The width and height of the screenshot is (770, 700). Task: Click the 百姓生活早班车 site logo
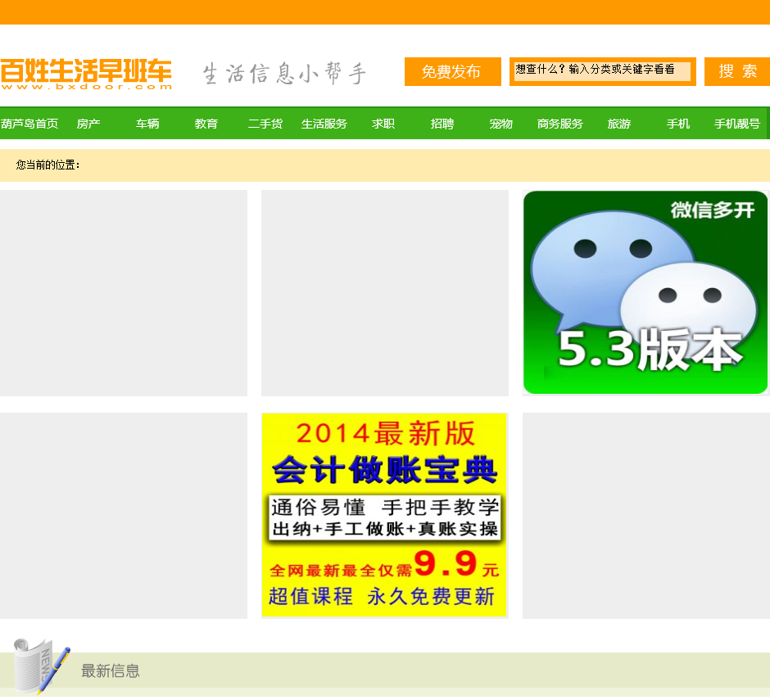87,75
